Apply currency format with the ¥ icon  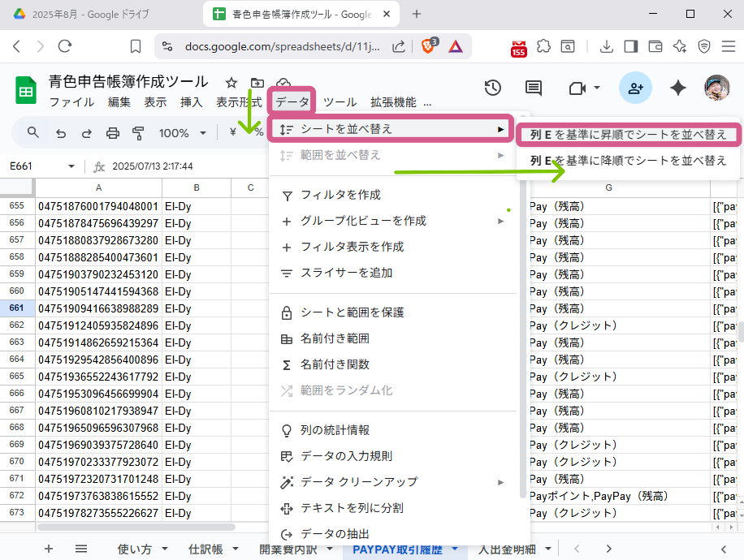click(231, 132)
